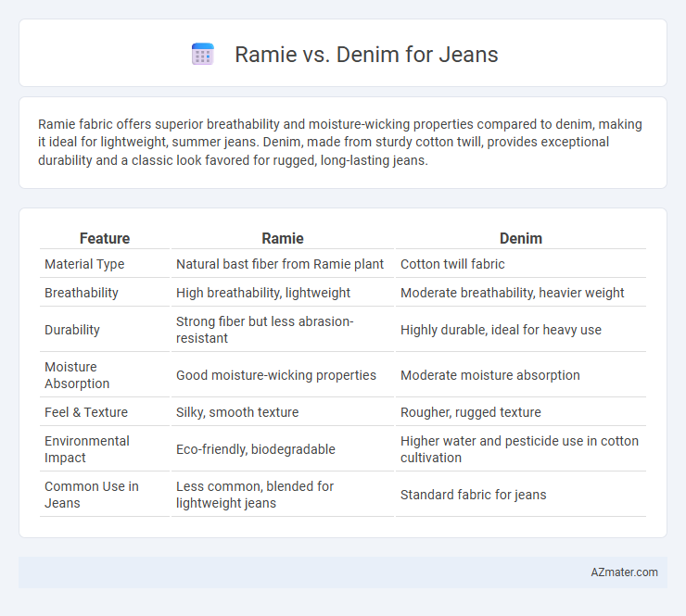
Task: Select the 'Denim' column header
Action: 521,238
